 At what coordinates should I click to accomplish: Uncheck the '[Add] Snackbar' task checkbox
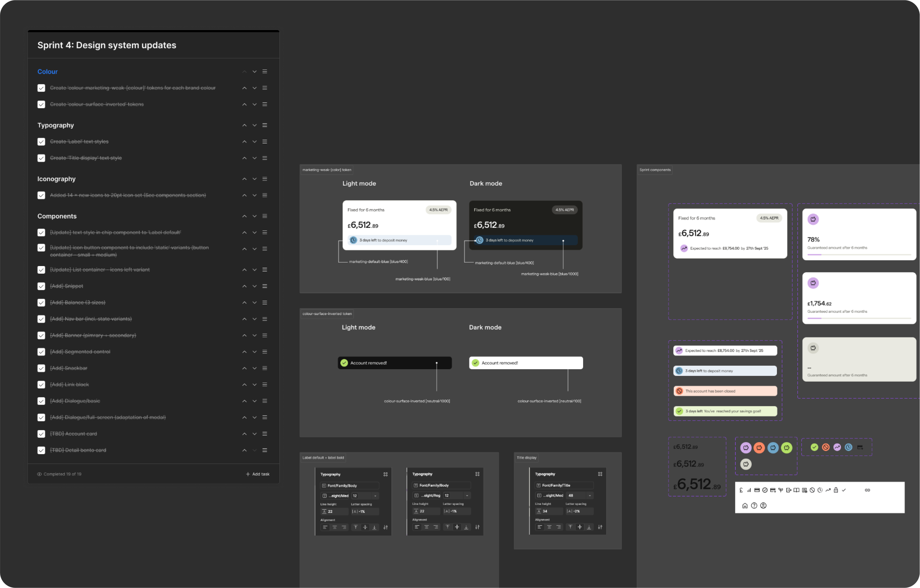click(41, 368)
